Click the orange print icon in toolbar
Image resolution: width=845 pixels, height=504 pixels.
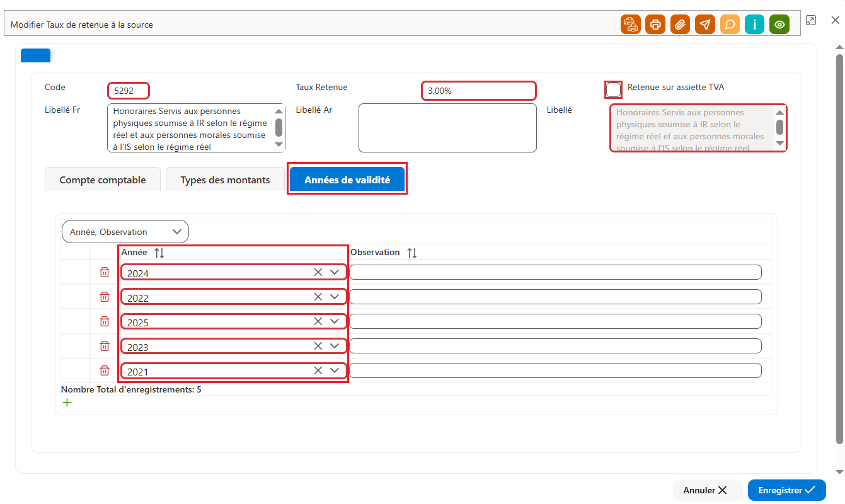tap(655, 25)
